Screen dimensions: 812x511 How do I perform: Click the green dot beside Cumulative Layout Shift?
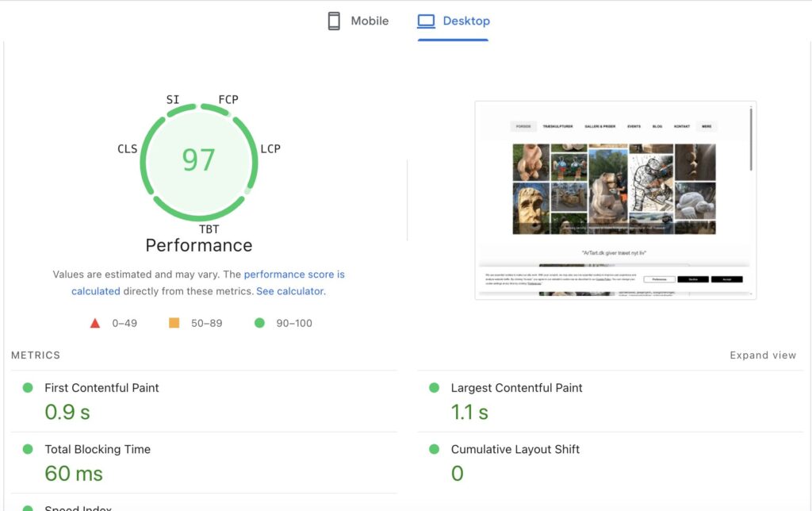pyautogui.click(x=434, y=449)
